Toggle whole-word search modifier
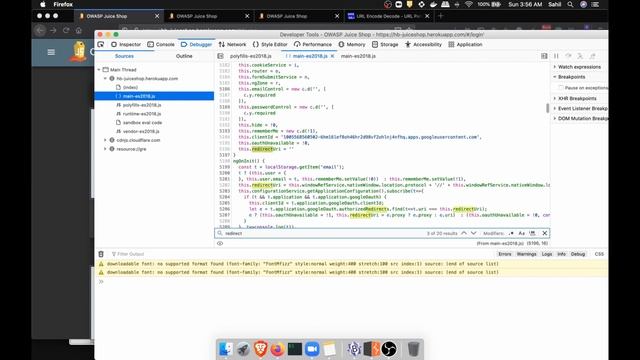 532,233
